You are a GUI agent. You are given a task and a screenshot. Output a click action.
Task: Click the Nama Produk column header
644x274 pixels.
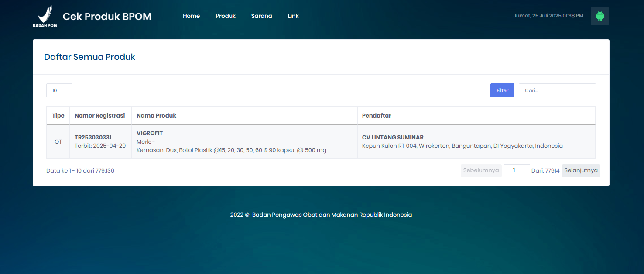click(x=156, y=116)
